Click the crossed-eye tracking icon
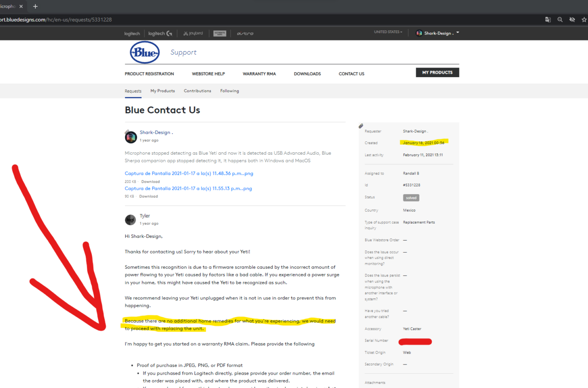This screenshot has height=388, width=588. (572, 20)
